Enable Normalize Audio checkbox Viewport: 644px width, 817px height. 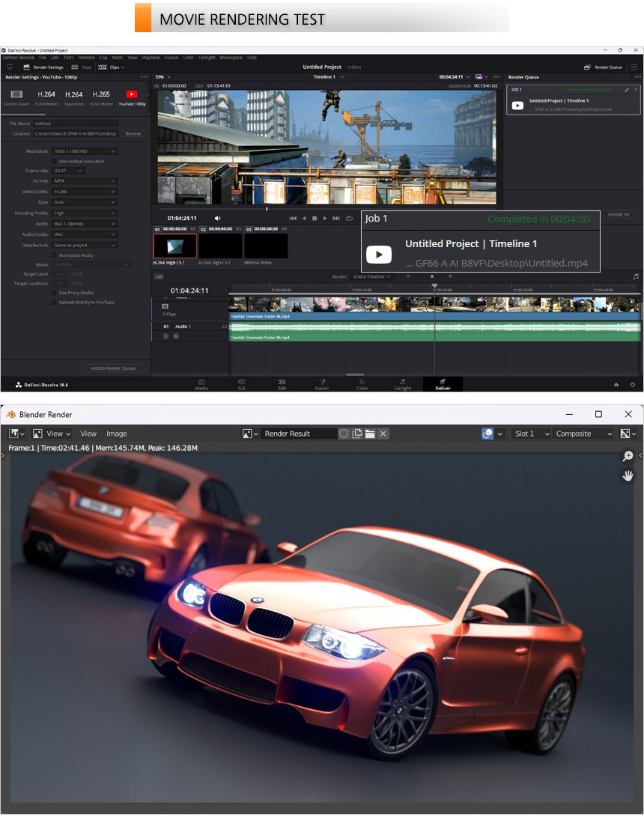pos(54,255)
